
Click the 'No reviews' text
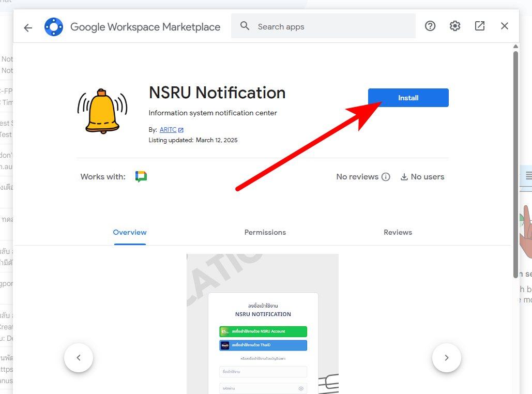(x=357, y=176)
